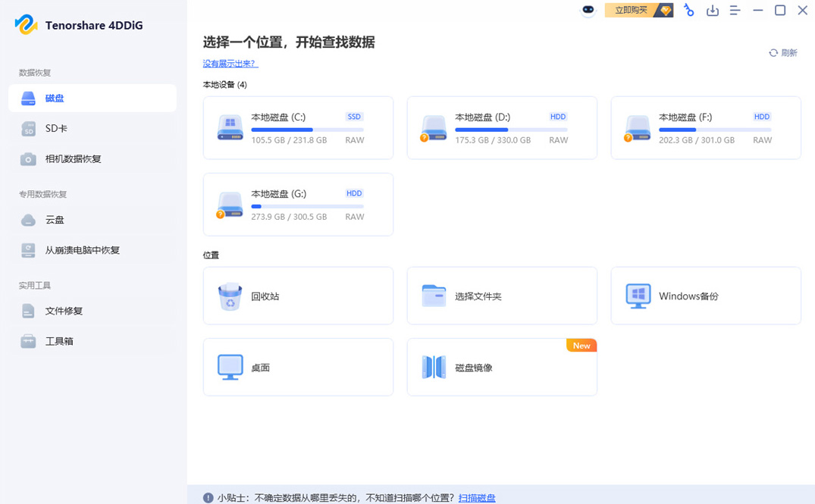Choose the 选择文件夹 folder icon
The image size is (815, 504).
[434, 296]
